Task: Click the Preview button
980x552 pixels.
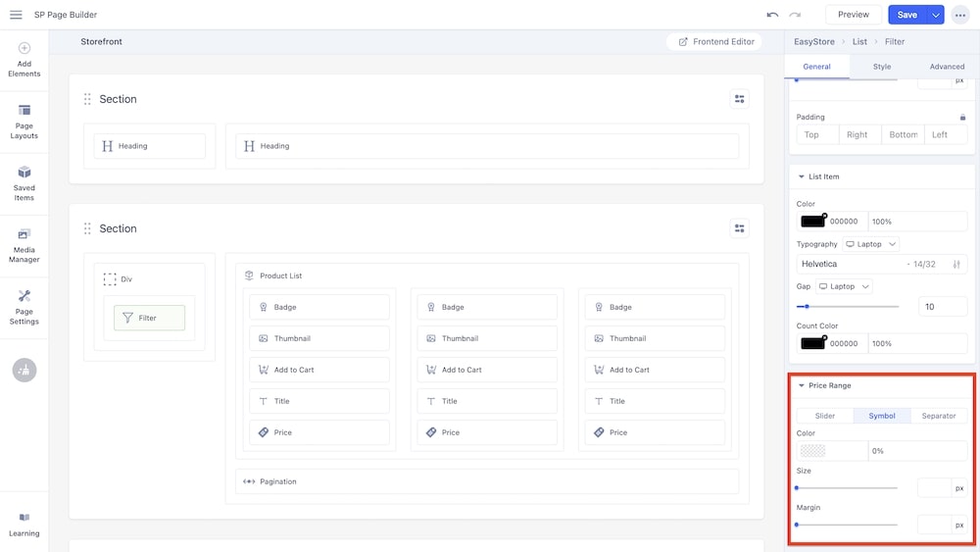Action: coord(853,15)
